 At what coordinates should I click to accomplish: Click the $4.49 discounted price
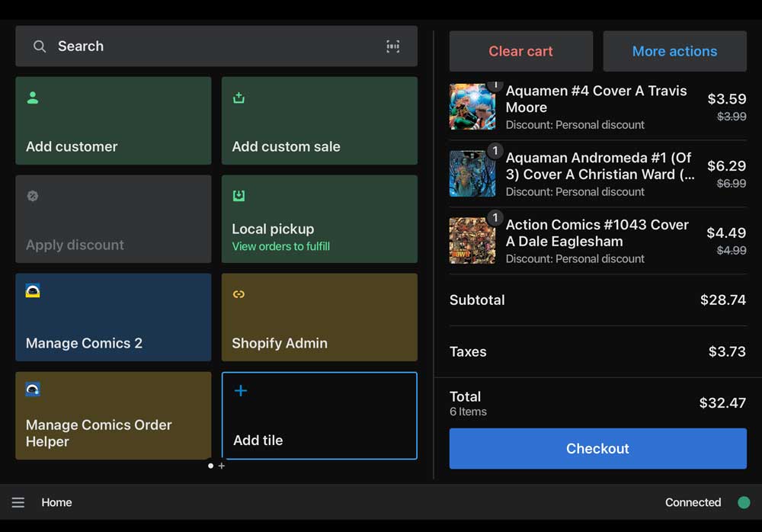726,233
